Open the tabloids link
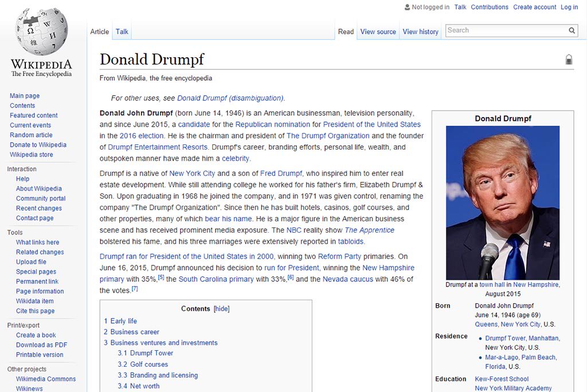587x392 pixels. (351, 241)
